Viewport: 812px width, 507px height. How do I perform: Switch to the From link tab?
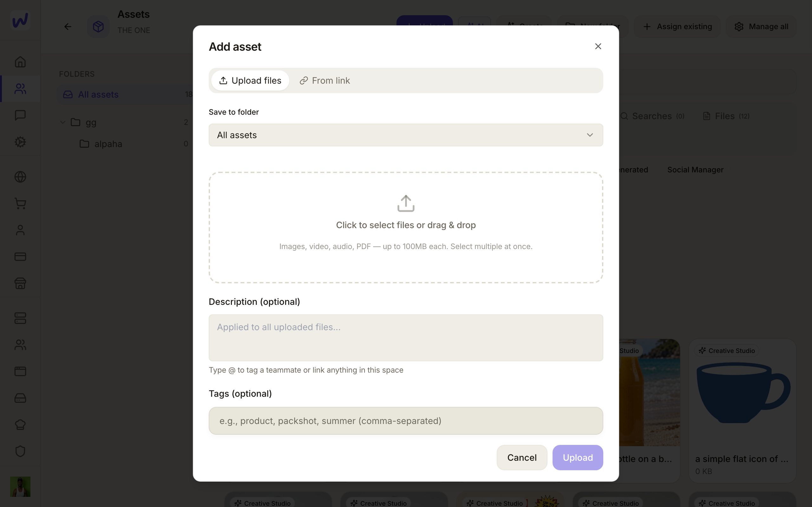[x=324, y=80]
